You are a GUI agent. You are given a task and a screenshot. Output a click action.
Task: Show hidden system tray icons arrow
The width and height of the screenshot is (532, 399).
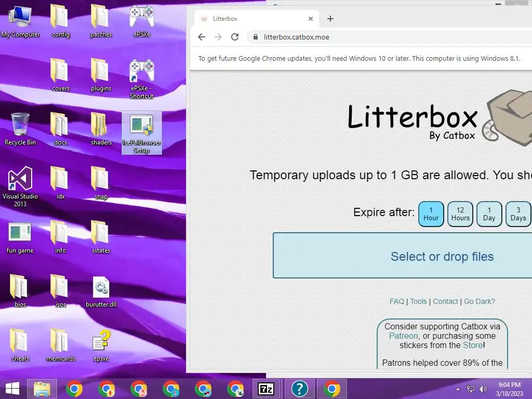tap(458, 389)
